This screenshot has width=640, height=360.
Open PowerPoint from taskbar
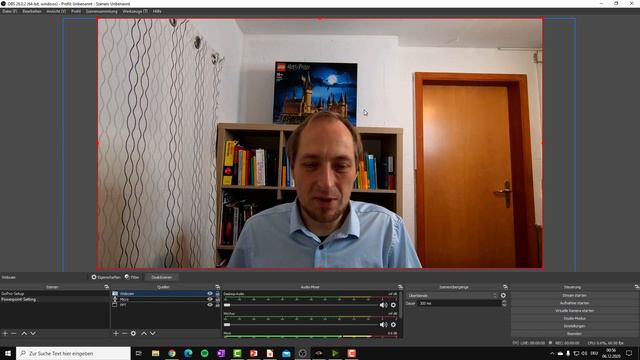tap(253, 353)
